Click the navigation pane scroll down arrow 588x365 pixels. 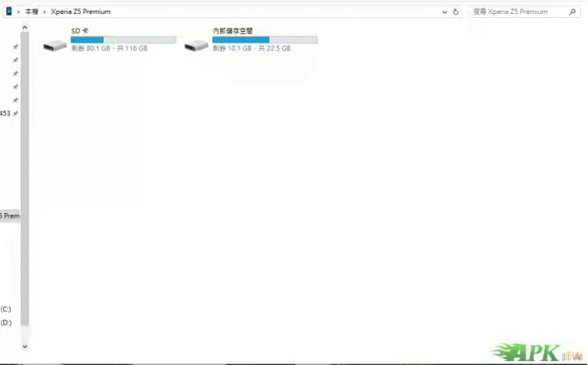pyautogui.click(x=24, y=346)
